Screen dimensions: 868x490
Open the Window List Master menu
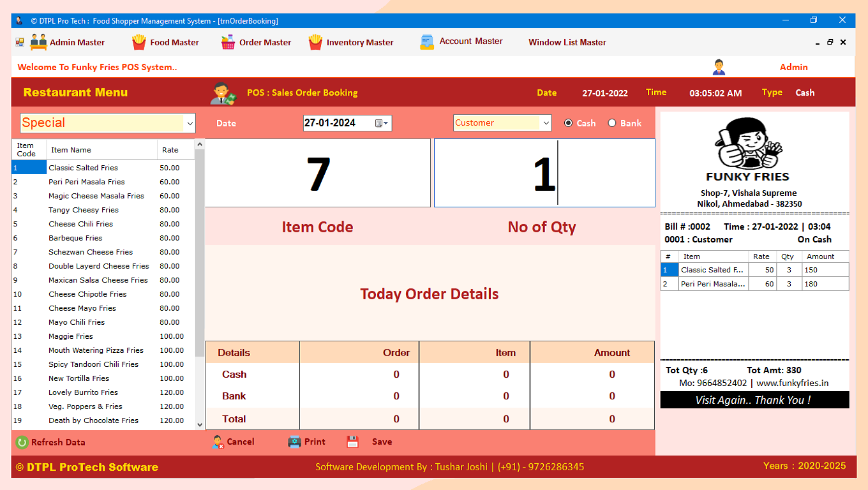click(567, 42)
